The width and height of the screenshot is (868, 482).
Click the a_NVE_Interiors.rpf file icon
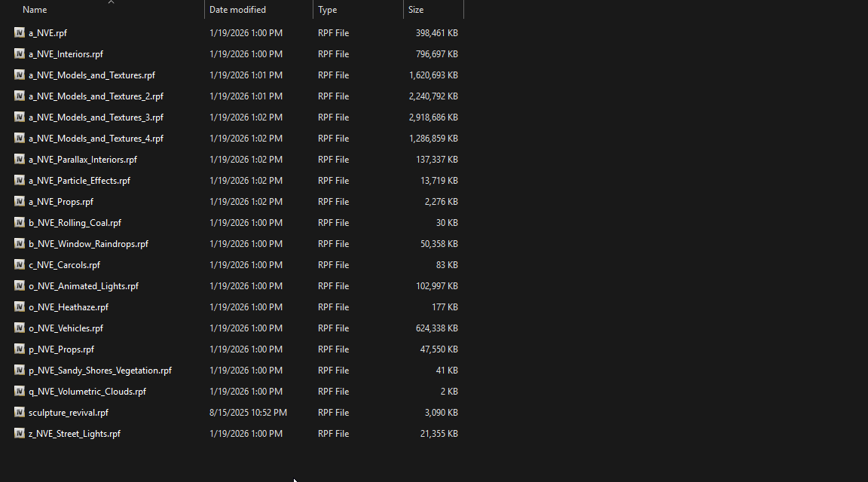coord(20,54)
